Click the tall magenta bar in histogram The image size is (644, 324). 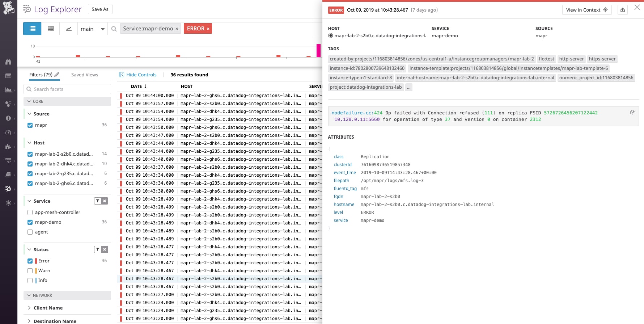pos(318,51)
